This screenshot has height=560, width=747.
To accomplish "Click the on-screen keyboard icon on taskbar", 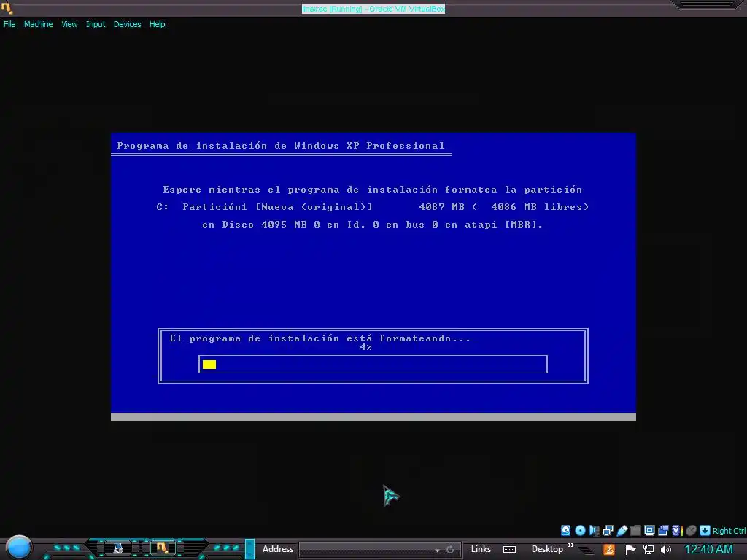I will coord(509,550).
